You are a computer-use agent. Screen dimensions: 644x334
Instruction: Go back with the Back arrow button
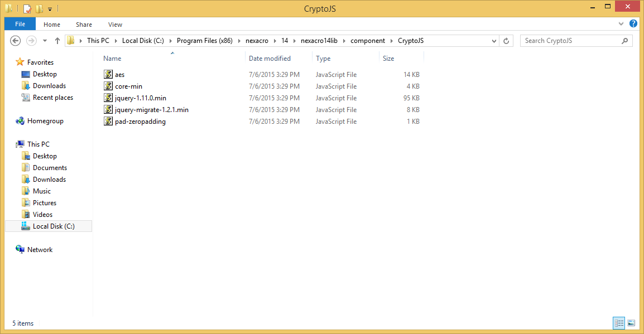click(15, 41)
